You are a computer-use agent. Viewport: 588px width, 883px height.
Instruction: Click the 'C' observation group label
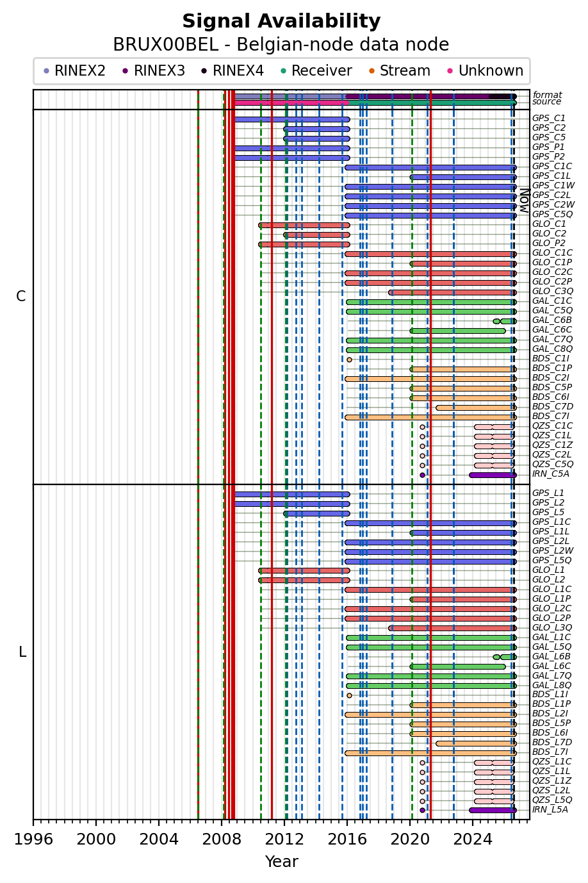point(20,296)
